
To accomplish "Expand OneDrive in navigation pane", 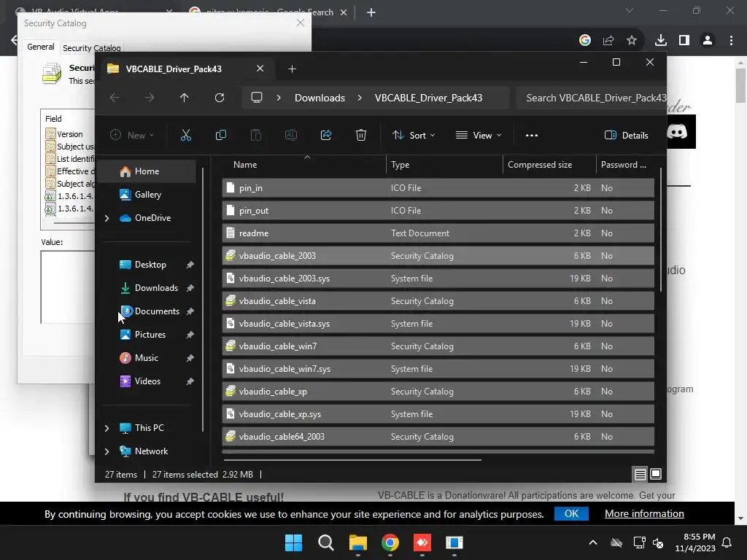I will pyautogui.click(x=107, y=218).
